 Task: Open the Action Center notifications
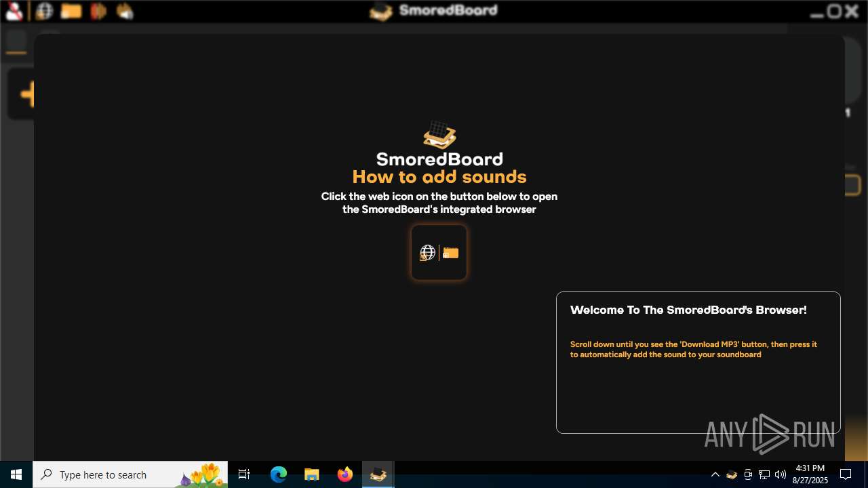(846, 474)
